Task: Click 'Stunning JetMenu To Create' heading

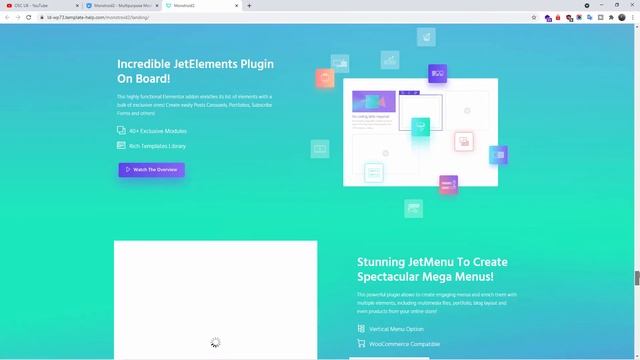Action: tap(432, 262)
